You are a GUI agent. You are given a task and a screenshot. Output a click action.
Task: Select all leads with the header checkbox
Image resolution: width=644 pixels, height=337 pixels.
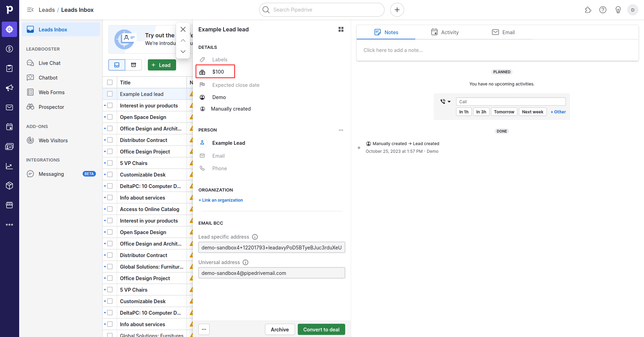click(110, 83)
